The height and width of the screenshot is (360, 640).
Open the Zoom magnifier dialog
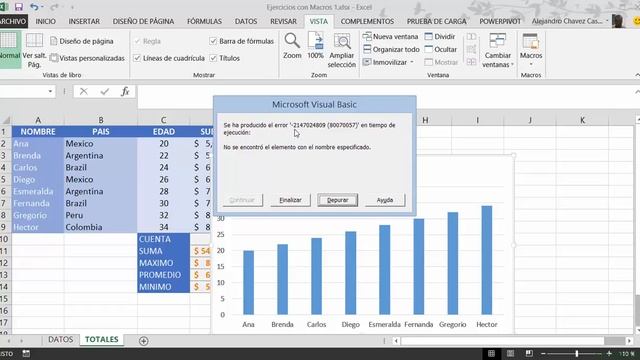point(292,46)
